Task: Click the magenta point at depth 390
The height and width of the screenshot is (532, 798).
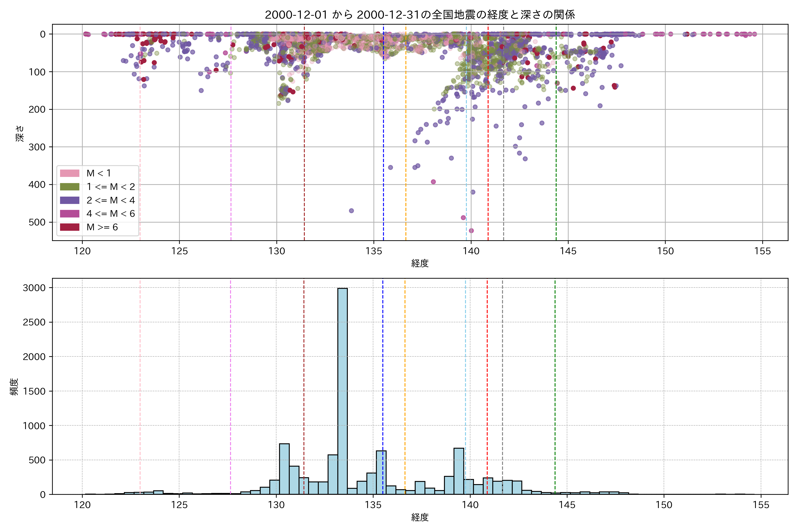Action: (x=433, y=182)
